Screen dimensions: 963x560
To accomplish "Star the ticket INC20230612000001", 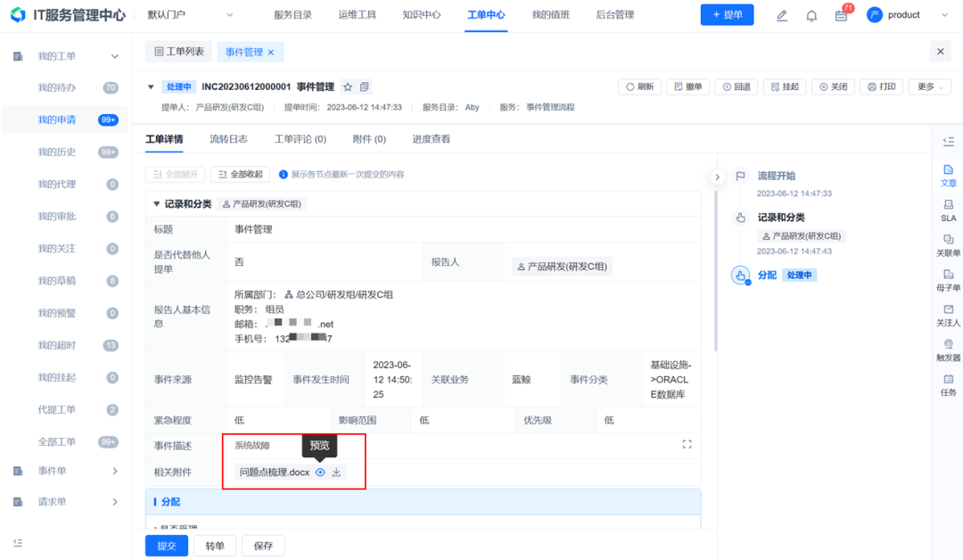I will [348, 87].
